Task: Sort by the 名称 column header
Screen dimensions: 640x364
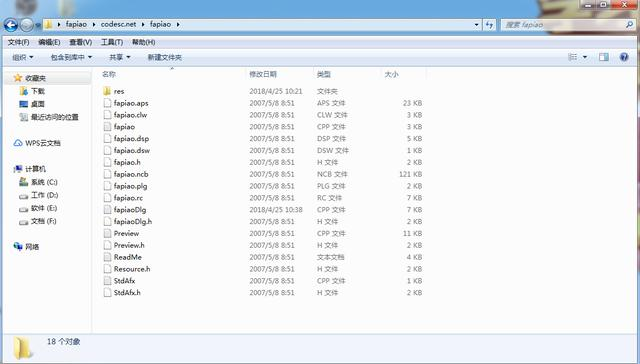Action: (109, 74)
